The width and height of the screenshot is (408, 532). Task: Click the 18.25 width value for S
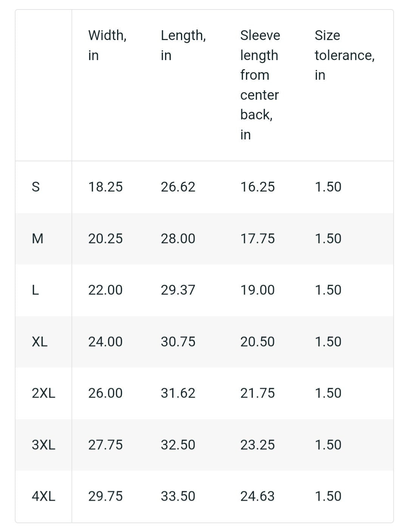click(105, 187)
